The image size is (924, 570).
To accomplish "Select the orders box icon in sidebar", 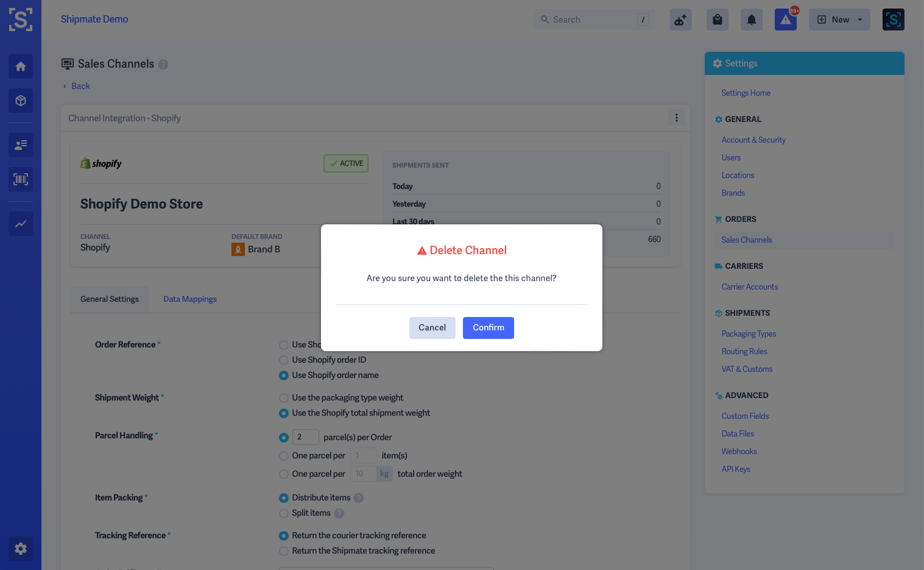I will point(20,100).
